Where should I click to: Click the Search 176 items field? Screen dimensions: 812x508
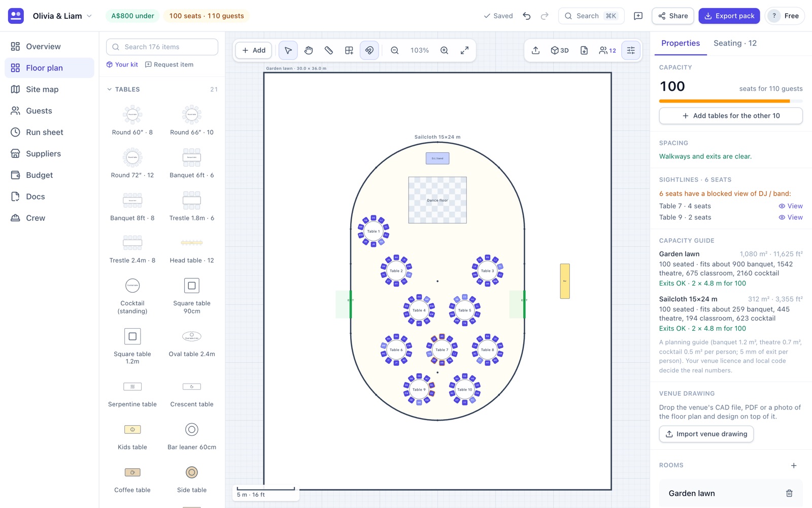(x=162, y=47)
